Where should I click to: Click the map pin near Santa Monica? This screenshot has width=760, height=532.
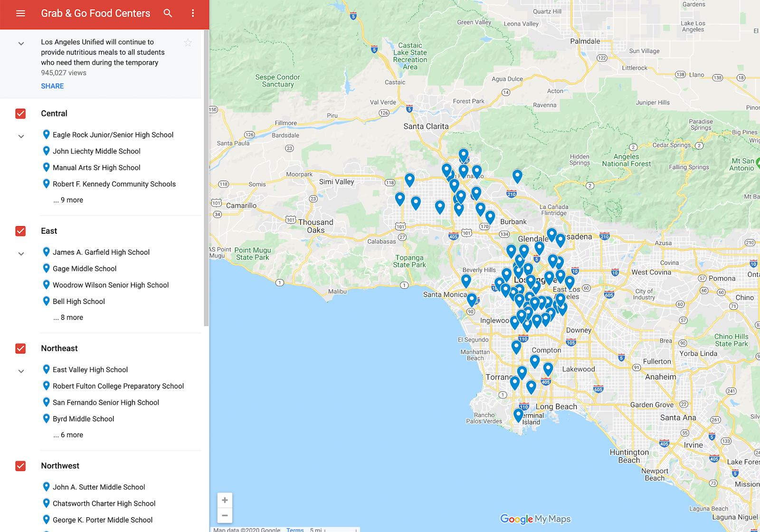click(472, 300)
